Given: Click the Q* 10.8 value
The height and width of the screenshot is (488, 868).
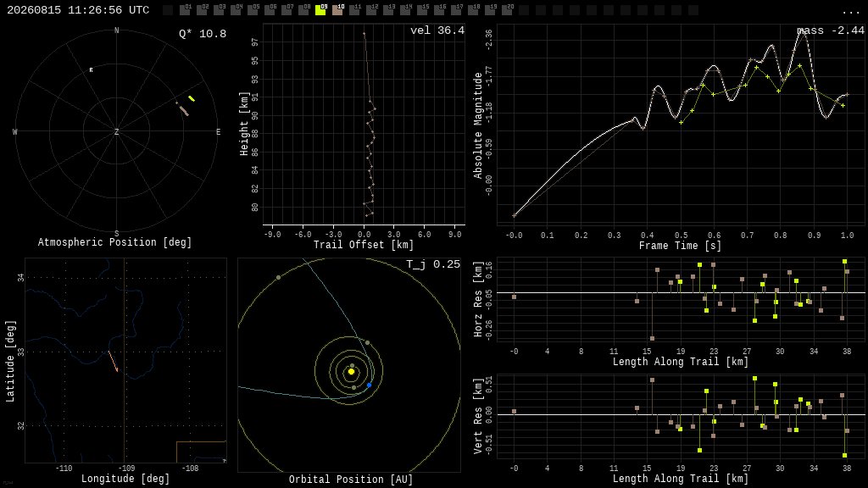Looking at the screenshot, I should (x=203, y=34).
